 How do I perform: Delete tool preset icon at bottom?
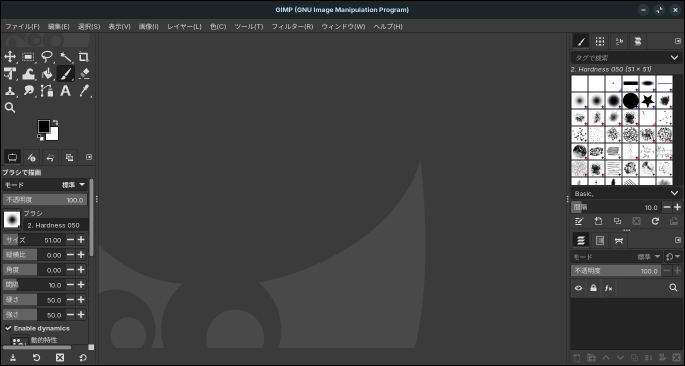click(x=60, y=358)
